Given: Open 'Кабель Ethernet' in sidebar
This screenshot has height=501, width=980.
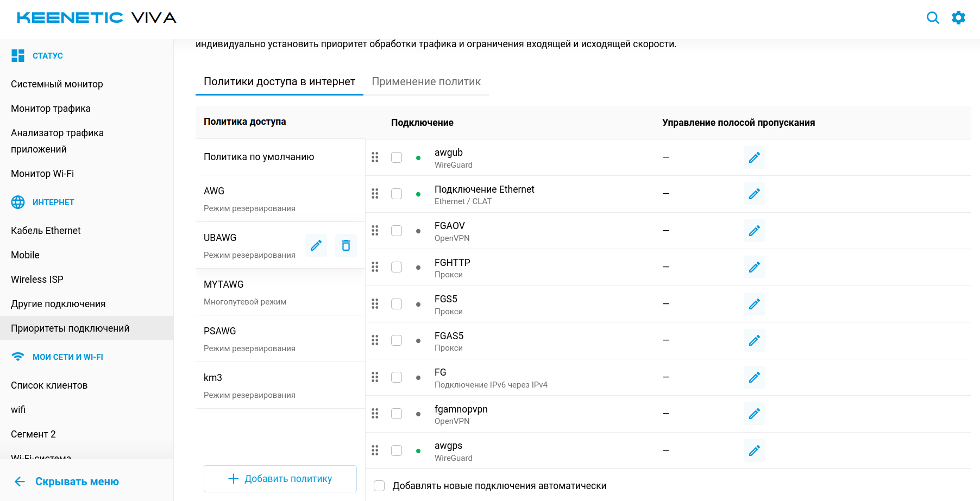Looking at the screenshot, I should [x=46, y=231].
